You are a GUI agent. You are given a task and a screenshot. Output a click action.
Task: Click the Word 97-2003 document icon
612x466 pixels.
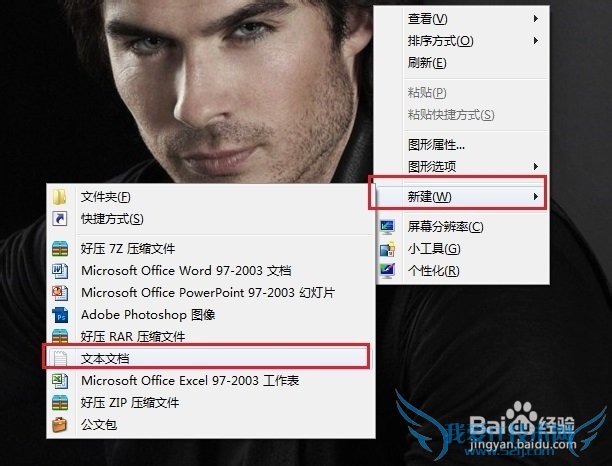click(60, 270)
